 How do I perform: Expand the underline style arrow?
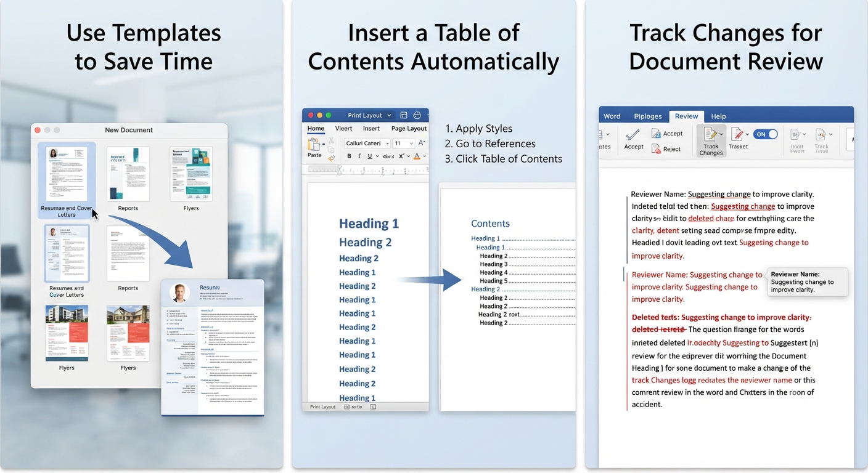click(377, 156)
